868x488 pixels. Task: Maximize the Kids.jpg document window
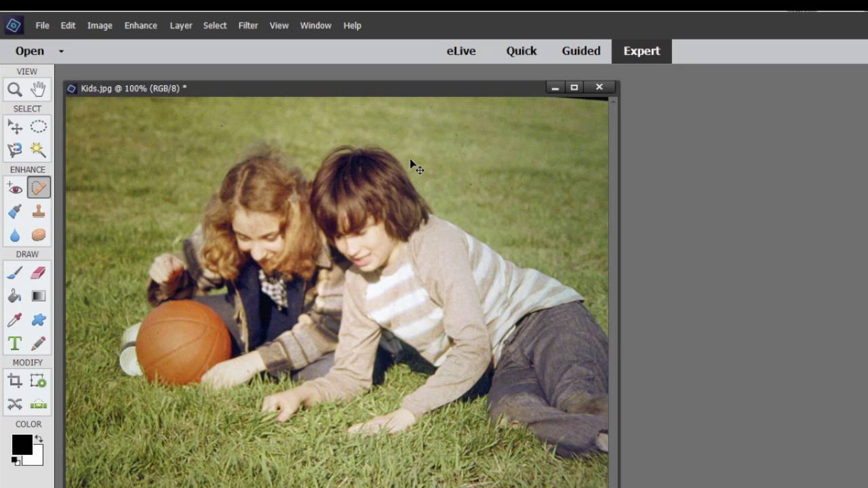574,87
